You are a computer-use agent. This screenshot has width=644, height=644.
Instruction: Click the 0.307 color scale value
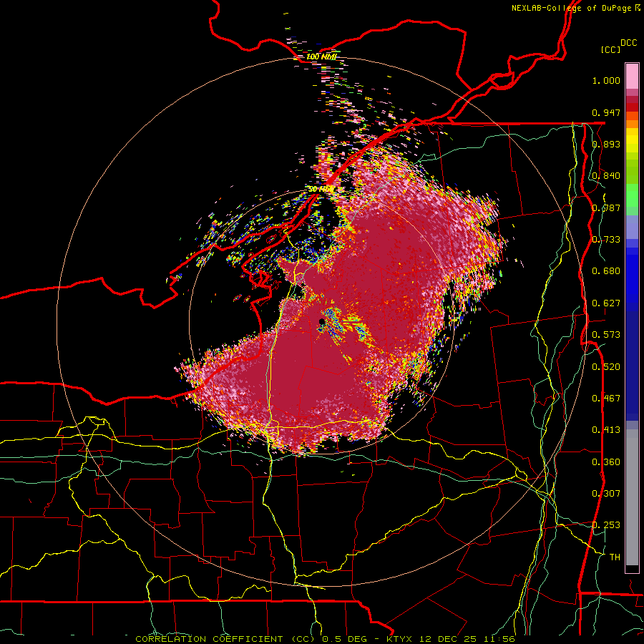pos(606,494)
